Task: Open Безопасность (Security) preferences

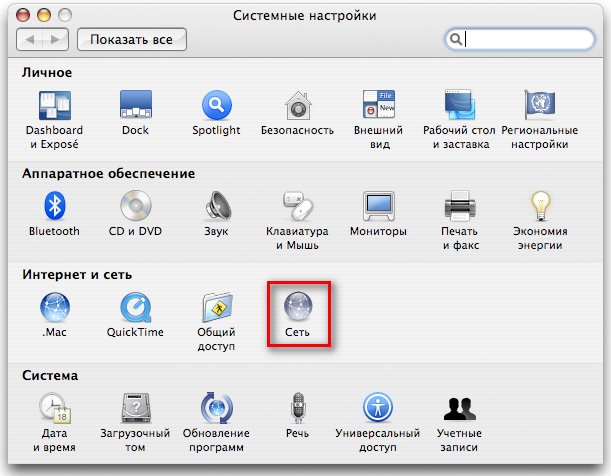Action: [x=297, y=105]
